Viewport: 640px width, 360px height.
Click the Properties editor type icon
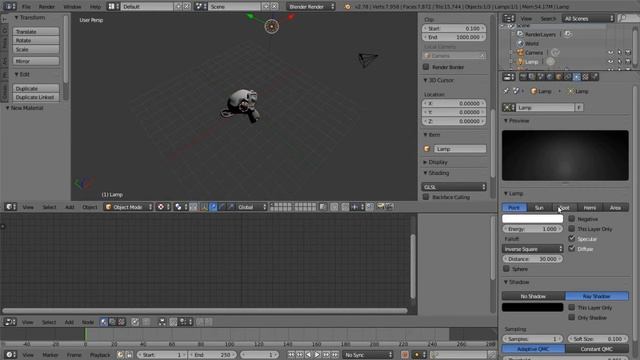509,77
